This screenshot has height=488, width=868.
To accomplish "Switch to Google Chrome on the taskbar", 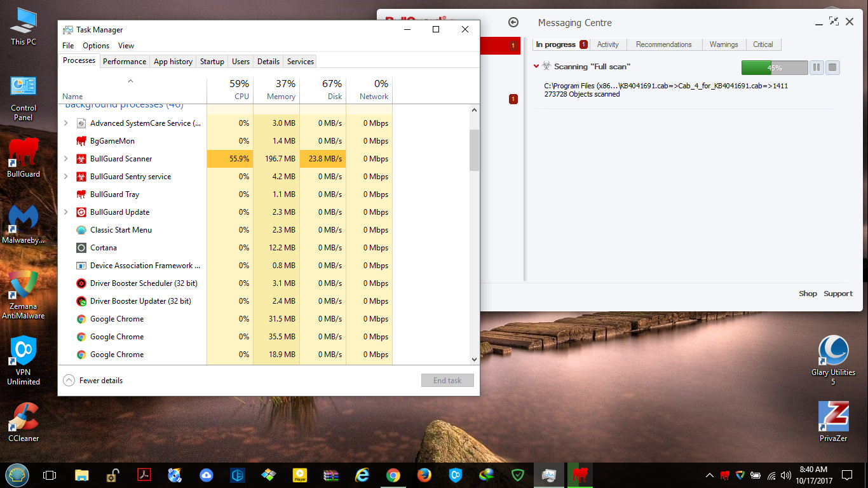I will click(x=393, y=475).
